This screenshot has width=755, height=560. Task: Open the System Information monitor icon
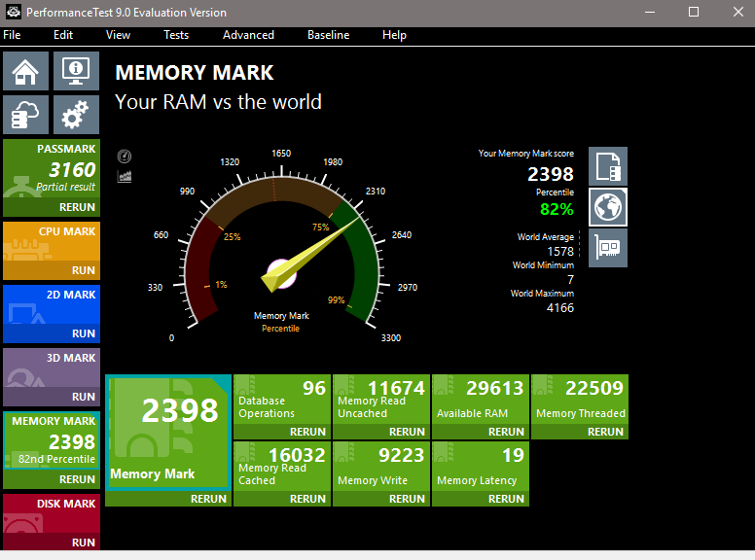coord(76,71)
